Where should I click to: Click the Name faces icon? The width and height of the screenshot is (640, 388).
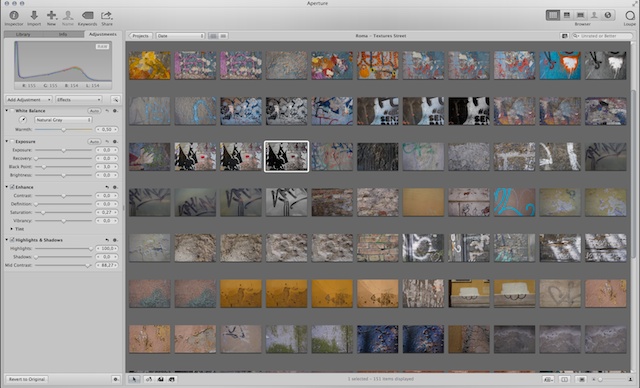click(x=68, y=16)
